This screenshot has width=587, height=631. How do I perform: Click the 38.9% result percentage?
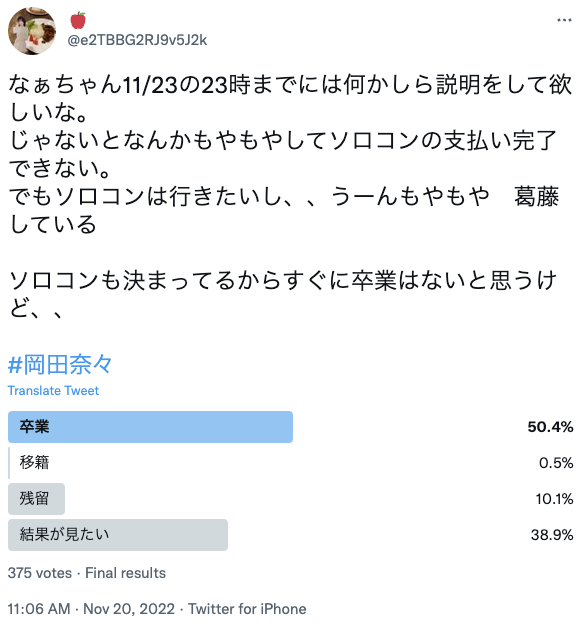552,535
